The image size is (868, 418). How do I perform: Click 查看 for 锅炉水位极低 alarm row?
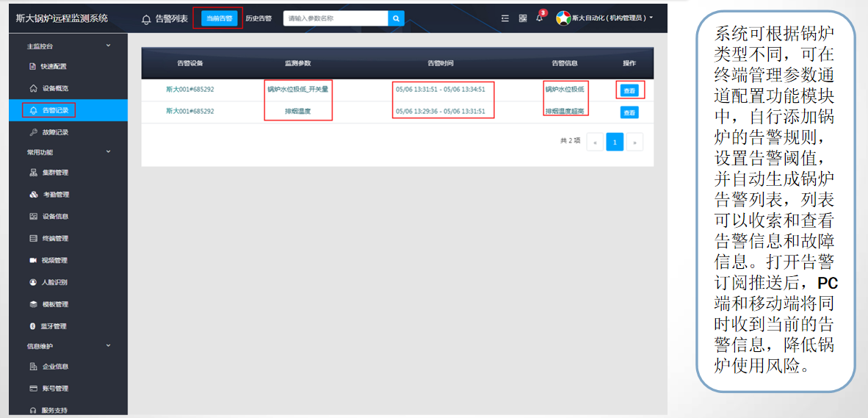point(629,90)
